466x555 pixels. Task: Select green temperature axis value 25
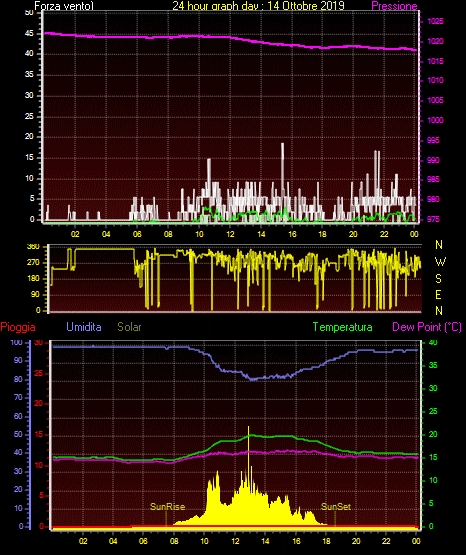tap(433, 411)
